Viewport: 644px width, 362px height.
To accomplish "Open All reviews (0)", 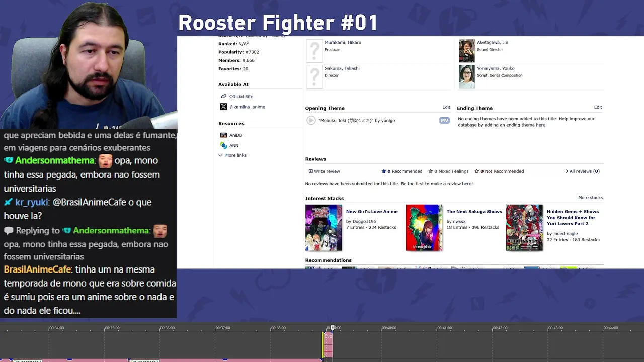I will [x=583, y=171].
